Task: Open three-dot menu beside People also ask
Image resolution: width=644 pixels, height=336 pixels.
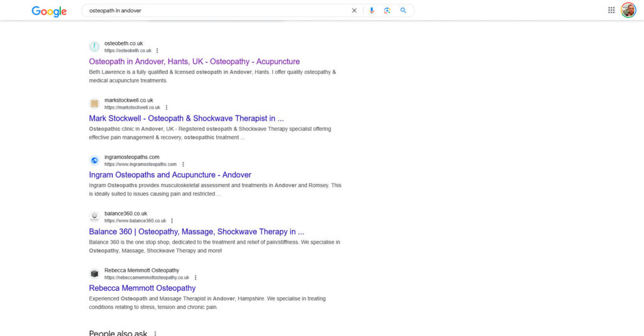Action: pyautogui.click(x=155, y=333)
